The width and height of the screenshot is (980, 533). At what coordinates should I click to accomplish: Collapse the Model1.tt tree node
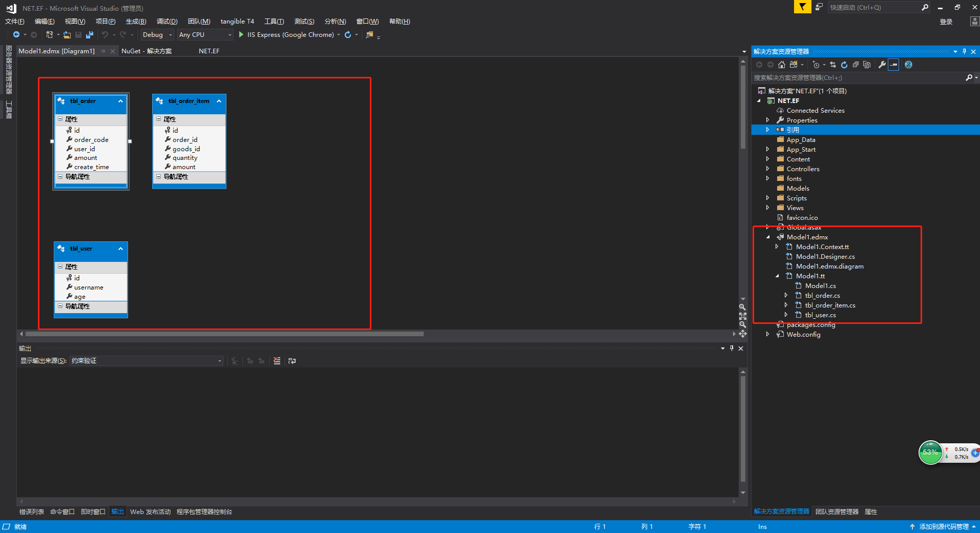777,276
